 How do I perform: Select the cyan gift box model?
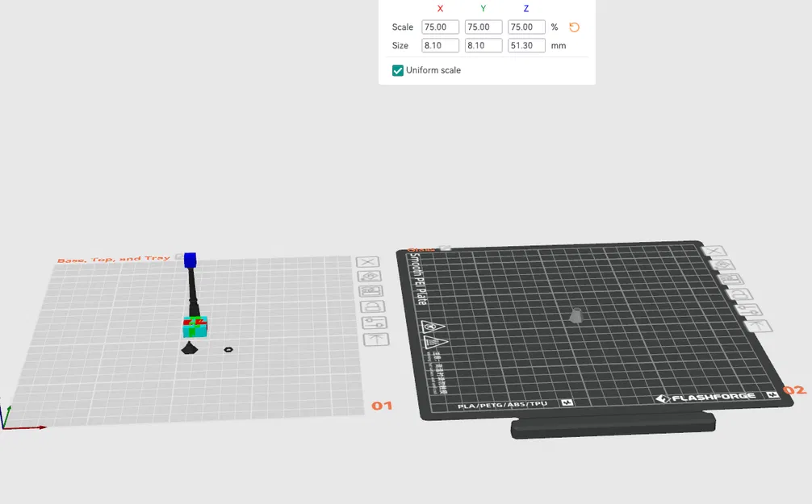coord(195,327)
